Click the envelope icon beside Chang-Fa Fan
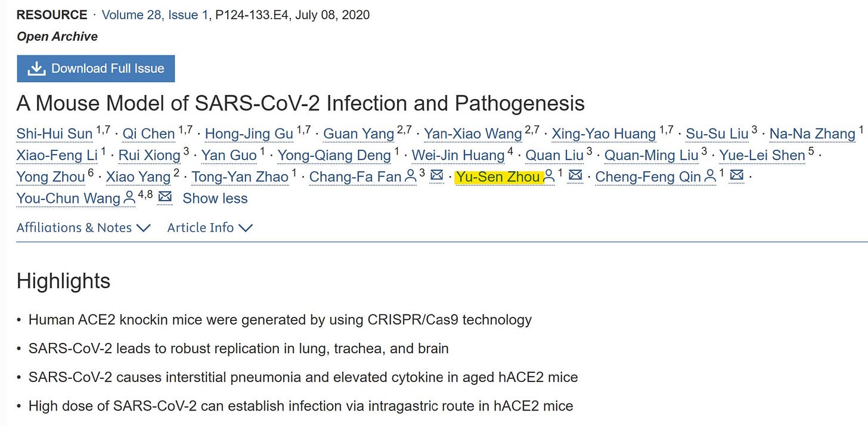Image resolution: width=868 pixels, height=426 pixels. (x=437, y=176)
